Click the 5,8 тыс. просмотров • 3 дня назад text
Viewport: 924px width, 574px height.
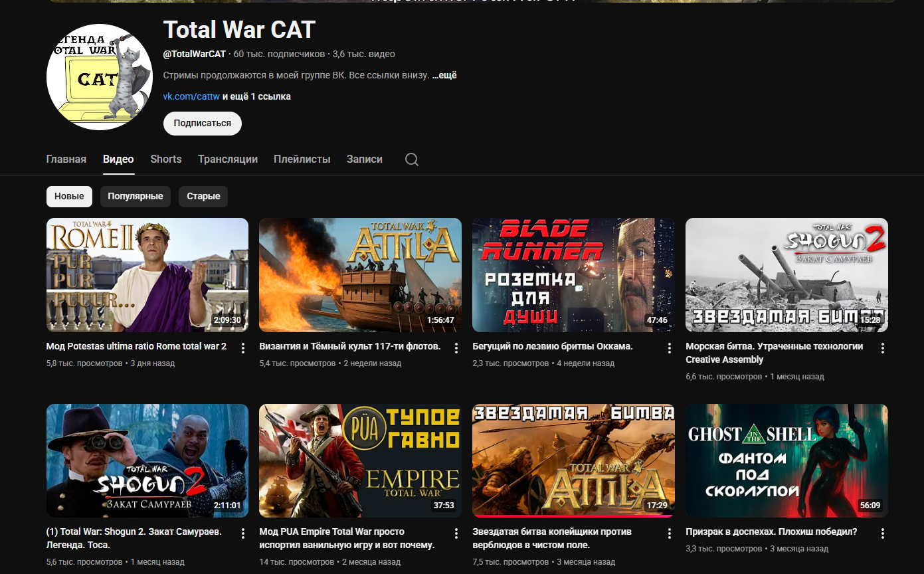(x=110, y=363)
